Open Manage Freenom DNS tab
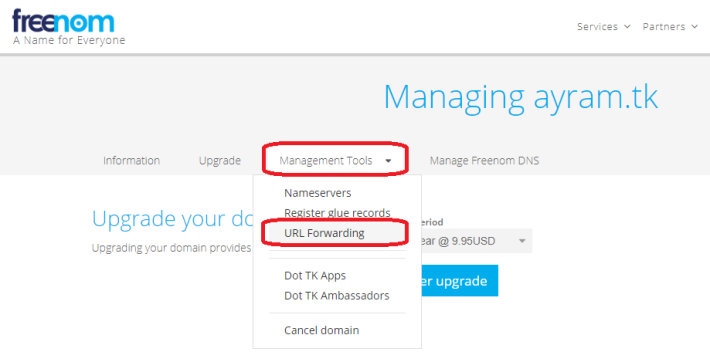 (x=484, y=160)
